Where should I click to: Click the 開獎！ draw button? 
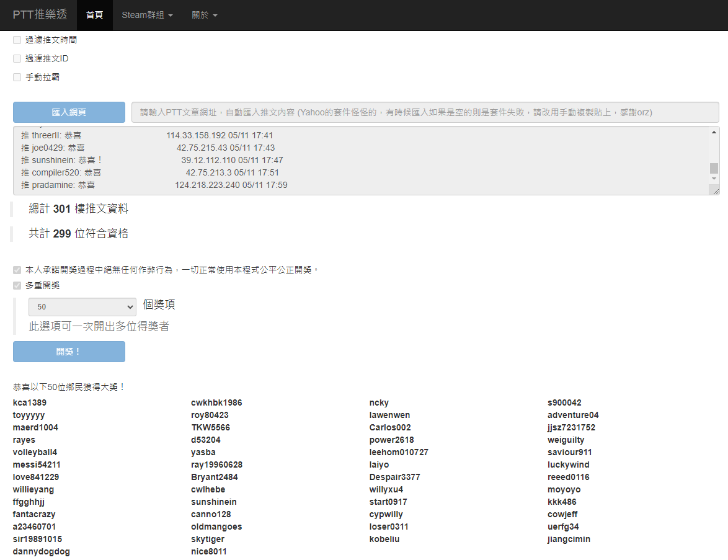click(x=69, y=352)
